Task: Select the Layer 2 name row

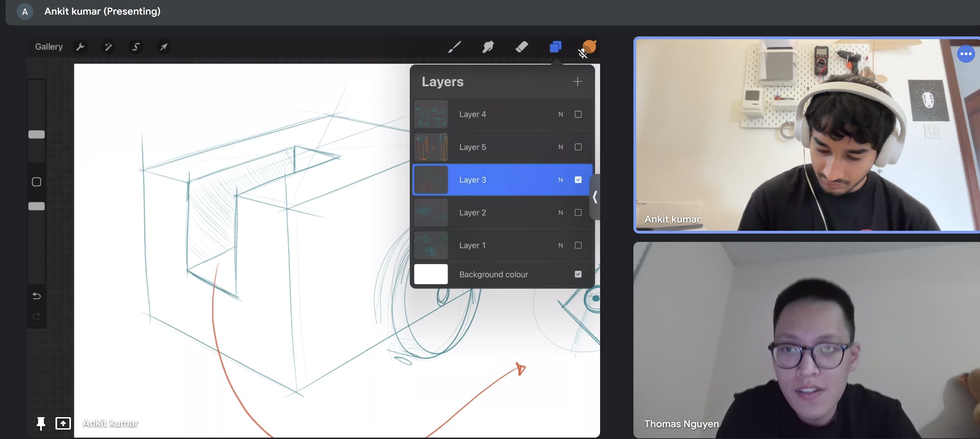Action: [x=503, y=212]
